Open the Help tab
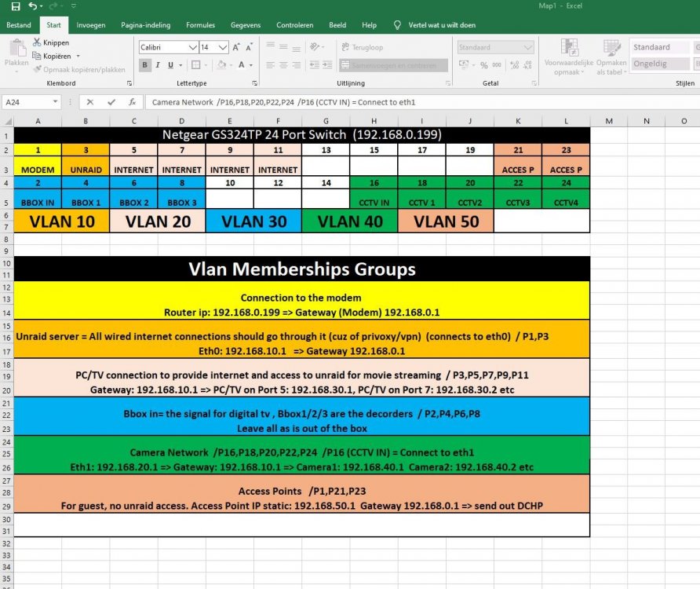Screen dimensions: 700x589 point(369,25)
